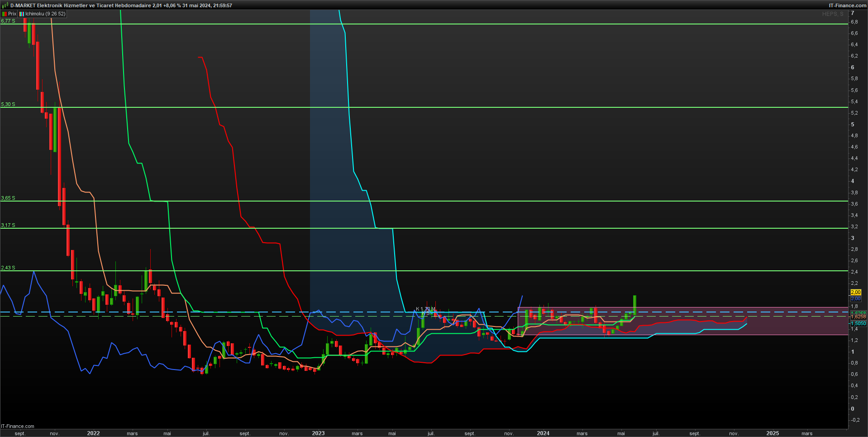The height and width of the screenshot is (437, 868).
Task: Click the candlestick chart icon beside D-MARKET title
Action: point(5,5)
